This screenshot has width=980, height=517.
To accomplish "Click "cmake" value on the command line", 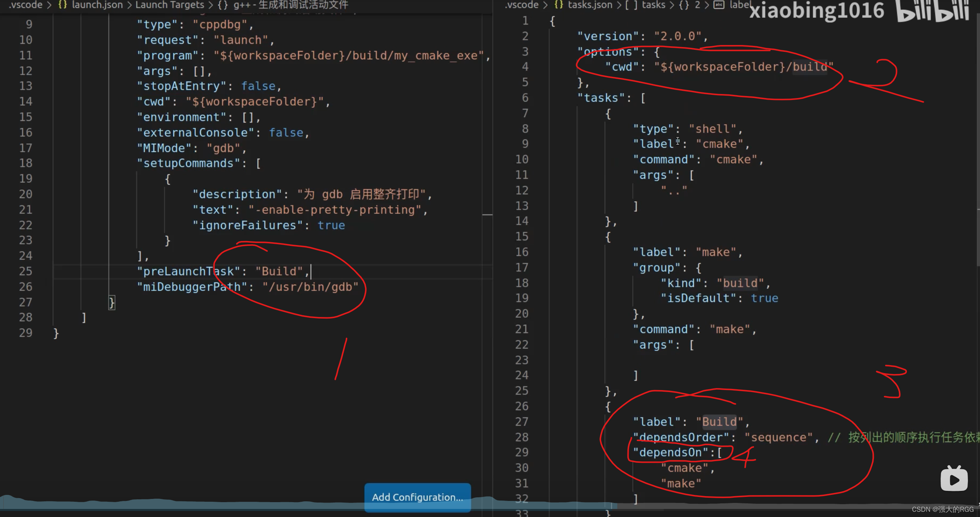I will coord(733,159).
